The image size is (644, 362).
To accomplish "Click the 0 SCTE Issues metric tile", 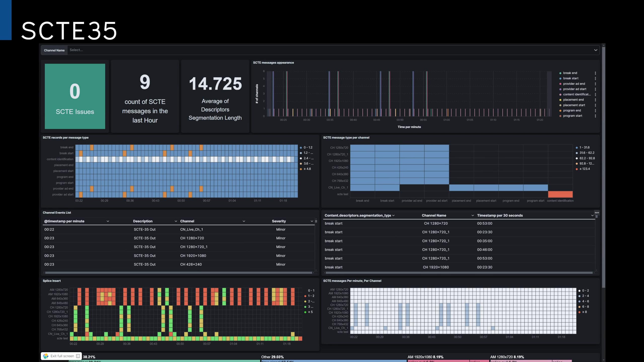I will 75,96.
